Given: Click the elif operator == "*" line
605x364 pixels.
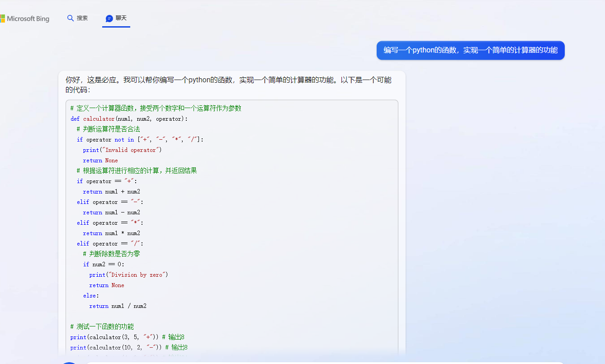Looking at the screenshot, I should pyautogui.click(x=110, y=223).
